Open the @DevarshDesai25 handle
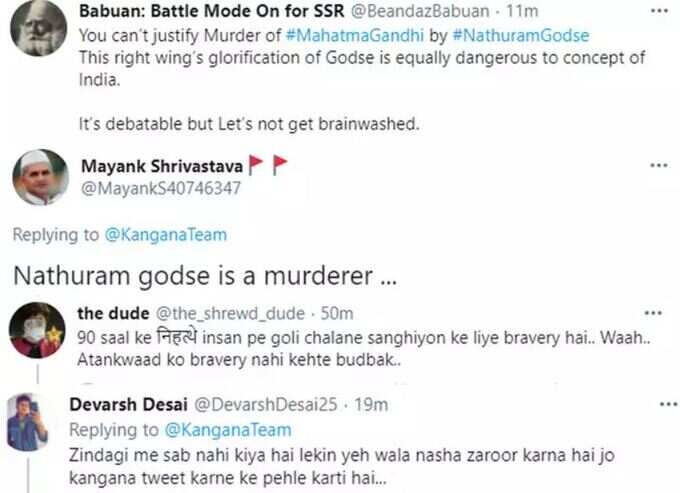This screenshot has width=680, height=493. pyautogui.click(x=265, y=405)
